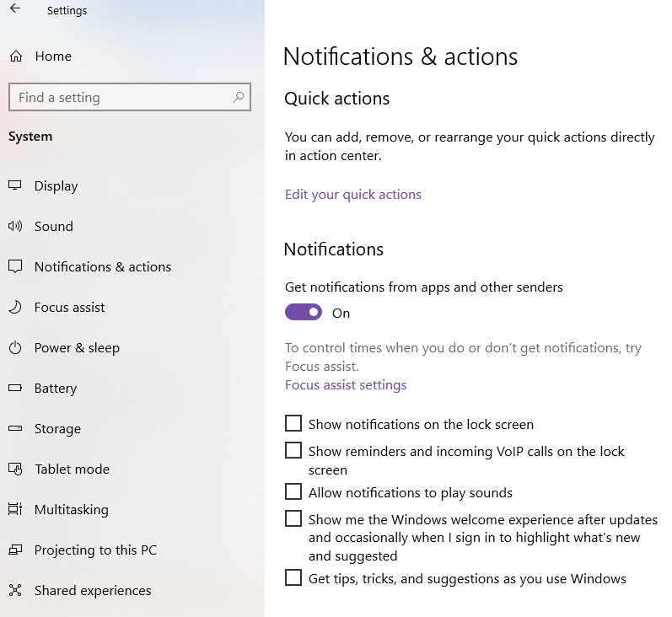Check Show me the Windows welcome experience
The image size is (672, 617).
pos(293,518)
